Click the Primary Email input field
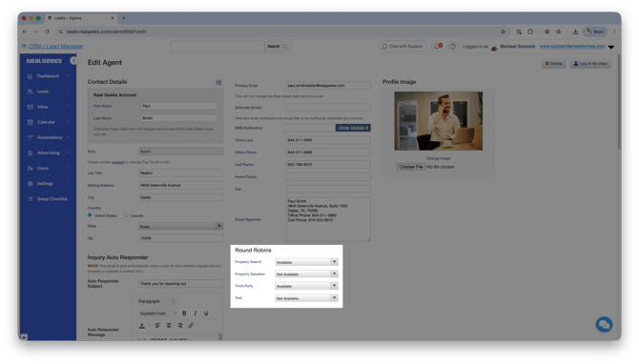The image size is (639, 364). tap(328, 86)
